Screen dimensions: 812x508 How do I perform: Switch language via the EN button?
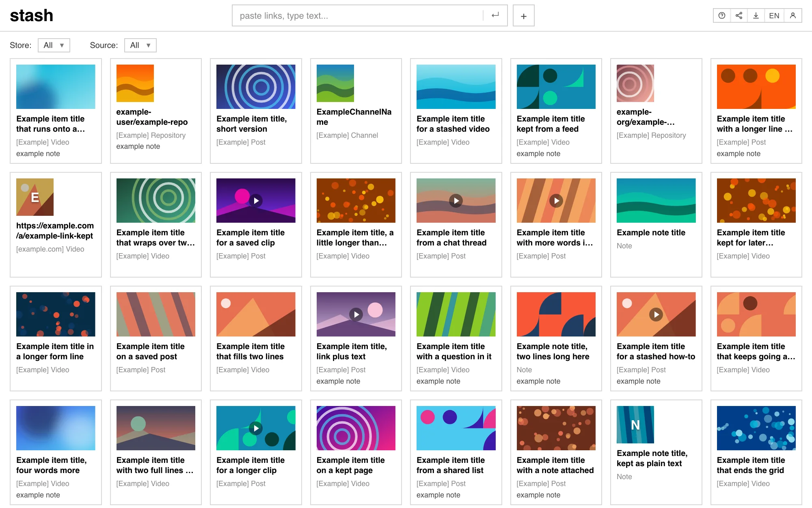774,15
